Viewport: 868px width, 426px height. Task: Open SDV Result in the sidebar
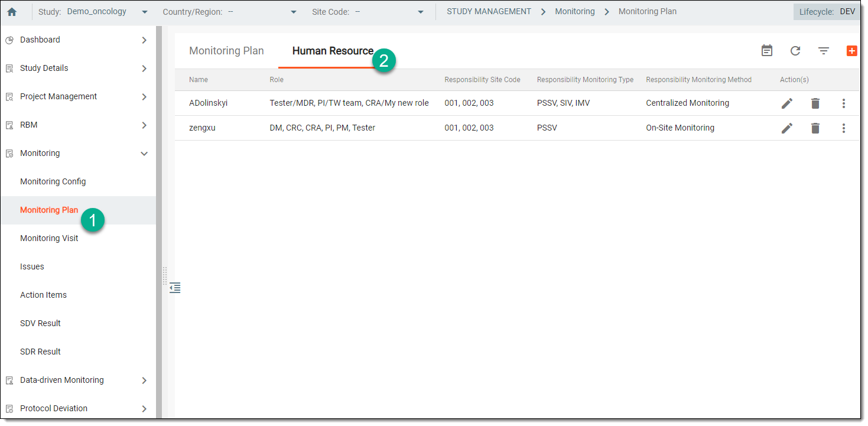40,324
